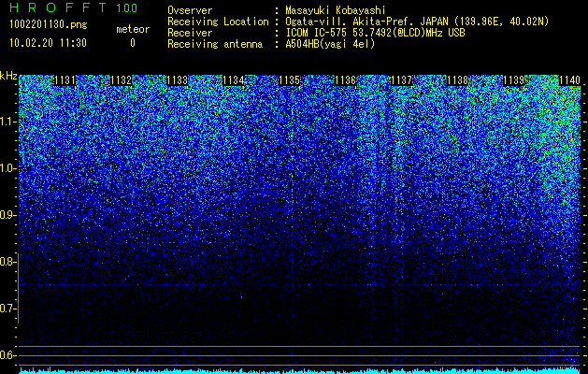Click the 0.9 frequency axis label

click(7, 215)
